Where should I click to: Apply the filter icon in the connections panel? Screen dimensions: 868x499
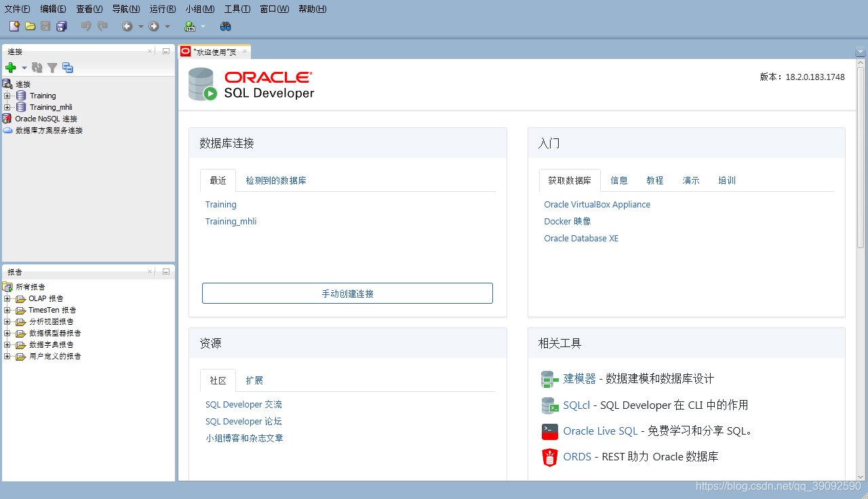click(x=52, y=68)
